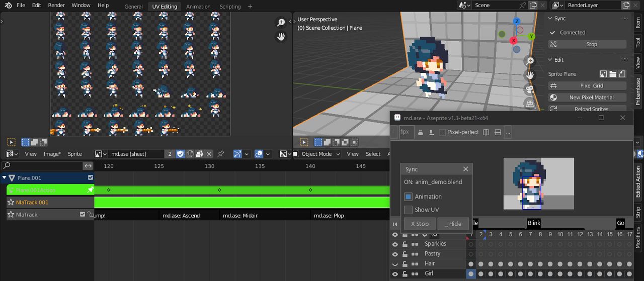Switch to the Animation workspace tab
This screenshot has height=281, width=644.
pos(198,7)
